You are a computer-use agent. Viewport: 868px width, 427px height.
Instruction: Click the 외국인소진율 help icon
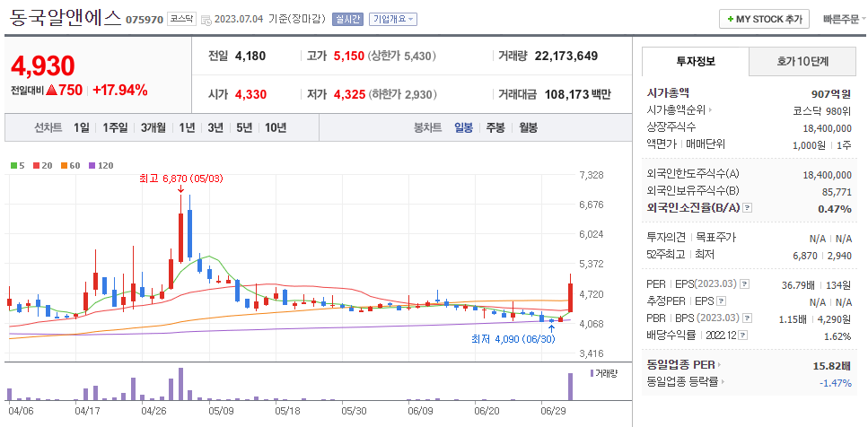click(748, 208)
